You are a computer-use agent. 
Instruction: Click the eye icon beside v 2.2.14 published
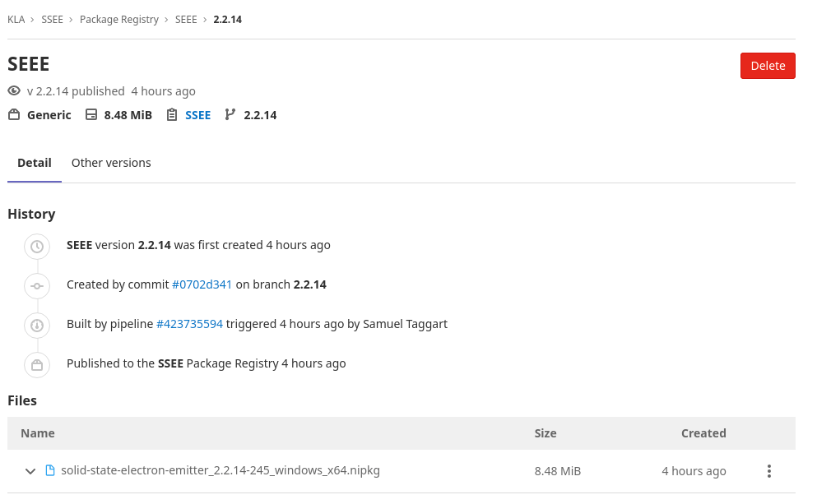14,91
